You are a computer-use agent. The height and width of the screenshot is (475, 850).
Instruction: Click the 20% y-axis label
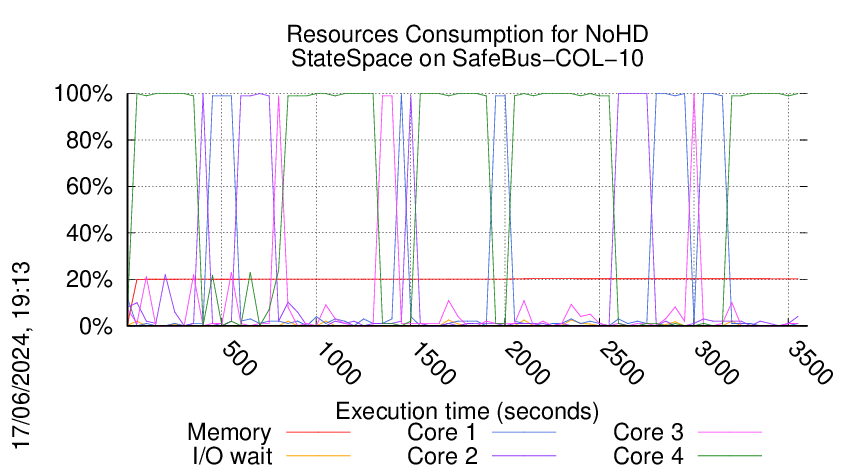tap(89, 280)
